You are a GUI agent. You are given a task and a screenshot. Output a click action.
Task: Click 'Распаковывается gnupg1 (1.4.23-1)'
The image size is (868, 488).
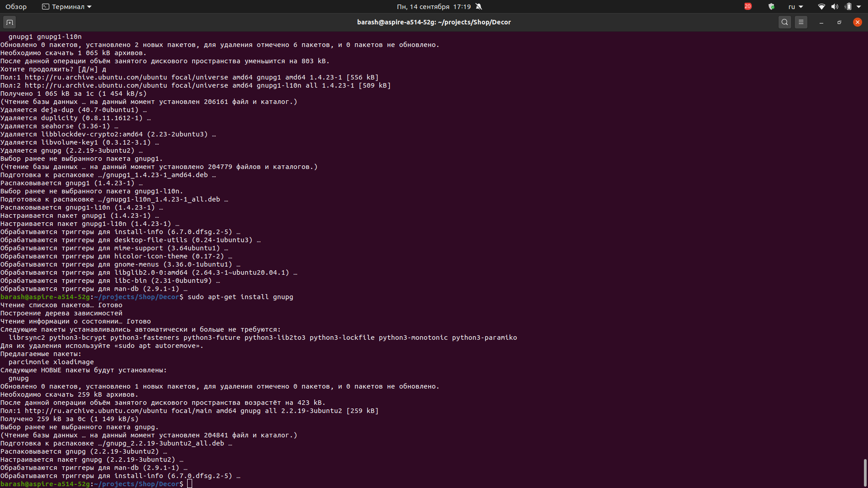(x=71, y=183)
